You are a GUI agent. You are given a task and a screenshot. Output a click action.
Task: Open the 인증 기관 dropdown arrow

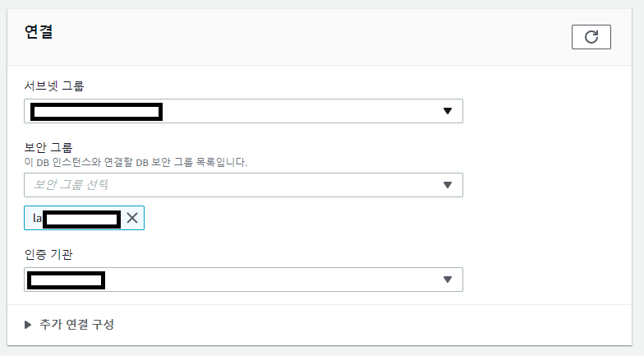click(448, 280)
